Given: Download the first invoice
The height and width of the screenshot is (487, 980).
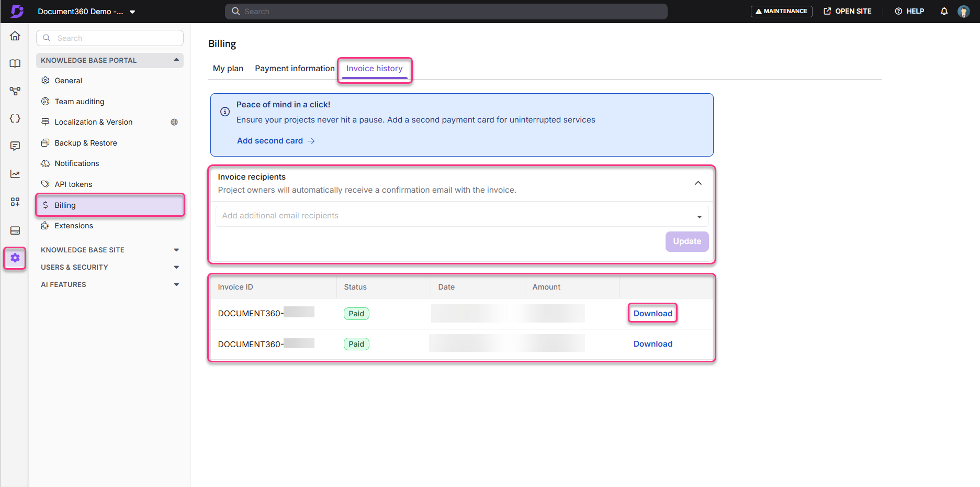Looking at the screenshot, I should (x=652, y=314).
